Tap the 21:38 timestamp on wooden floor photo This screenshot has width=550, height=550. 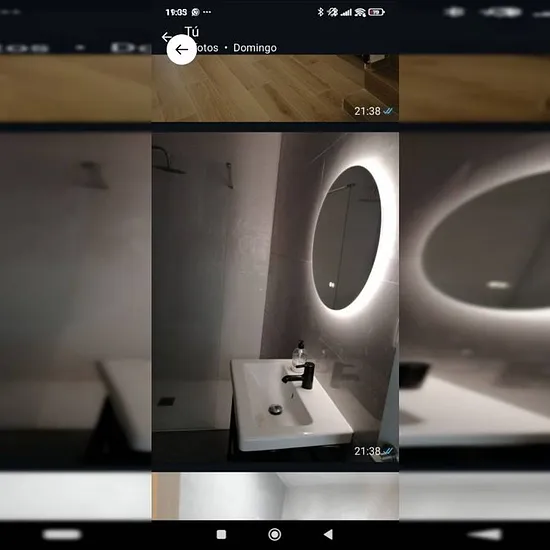pyautogui.click(x=367, y=111)
